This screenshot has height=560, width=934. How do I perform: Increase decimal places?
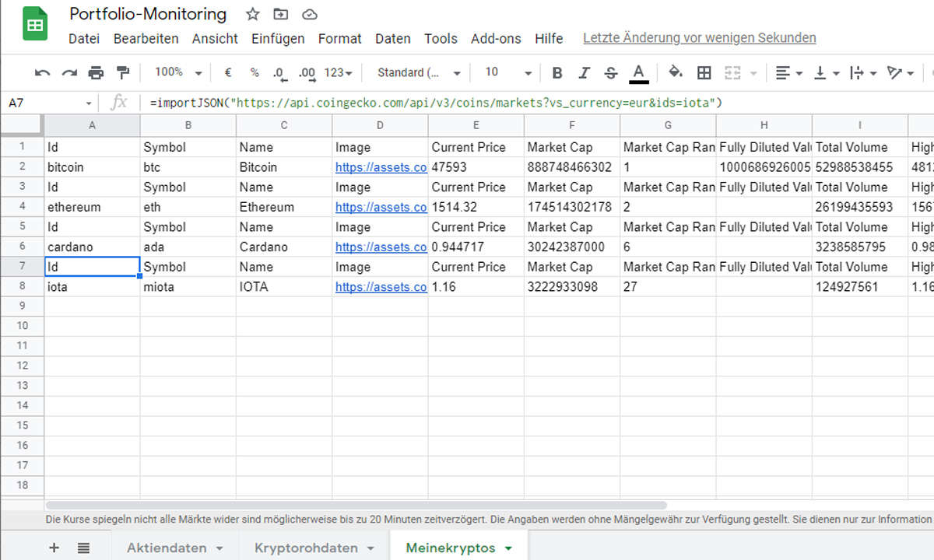pyautogui.click(x=307, y=72)
